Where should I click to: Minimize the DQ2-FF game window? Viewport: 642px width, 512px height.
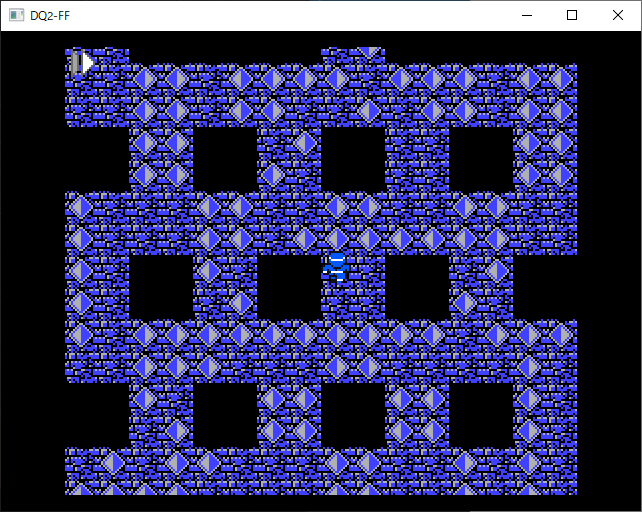(x=526, y=15)
